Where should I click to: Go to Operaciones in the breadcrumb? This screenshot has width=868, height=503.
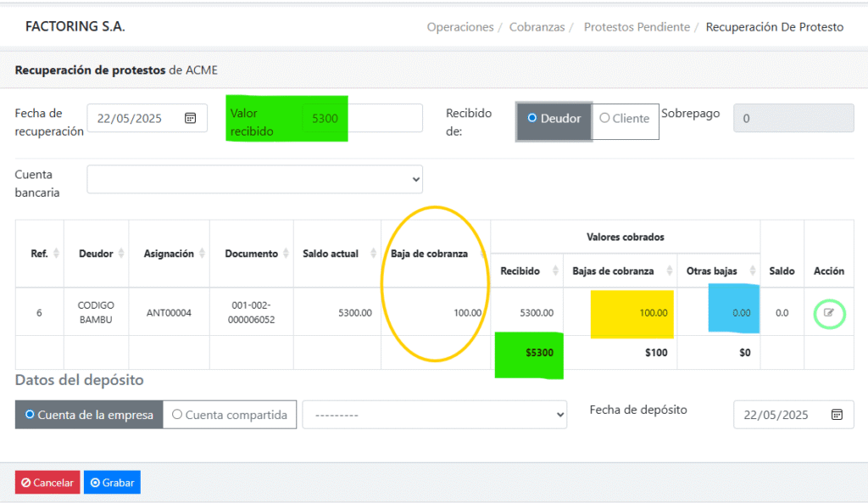pos(460,27)
